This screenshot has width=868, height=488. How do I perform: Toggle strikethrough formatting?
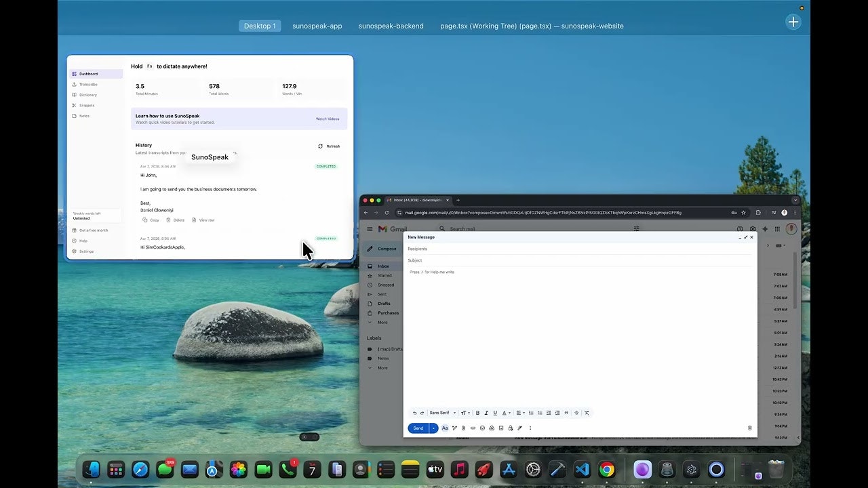(x=576, y=413)
